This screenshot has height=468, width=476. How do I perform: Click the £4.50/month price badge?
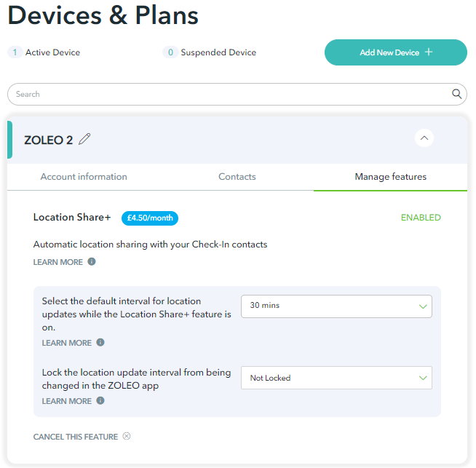(150, 218)
